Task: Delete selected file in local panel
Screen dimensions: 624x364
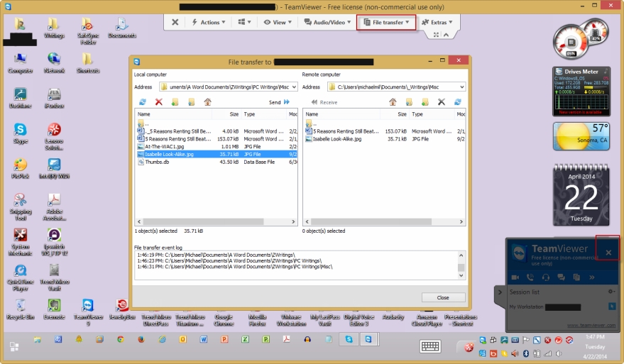Action: (159, 102)
